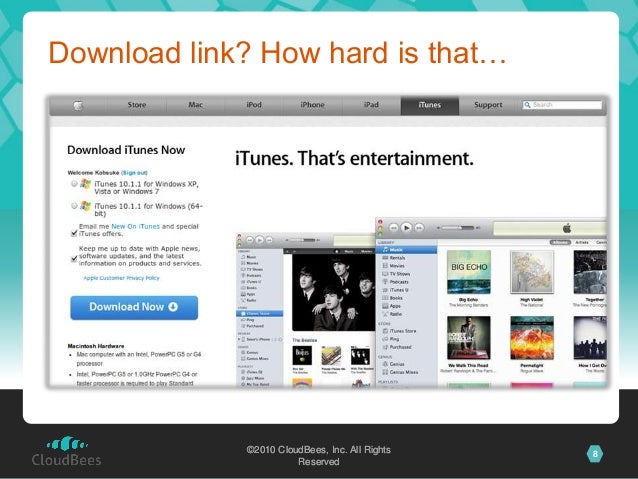Click the Apple logo in the navigation bar
This screenshot has width=638, height=479.
click(78, 105)
